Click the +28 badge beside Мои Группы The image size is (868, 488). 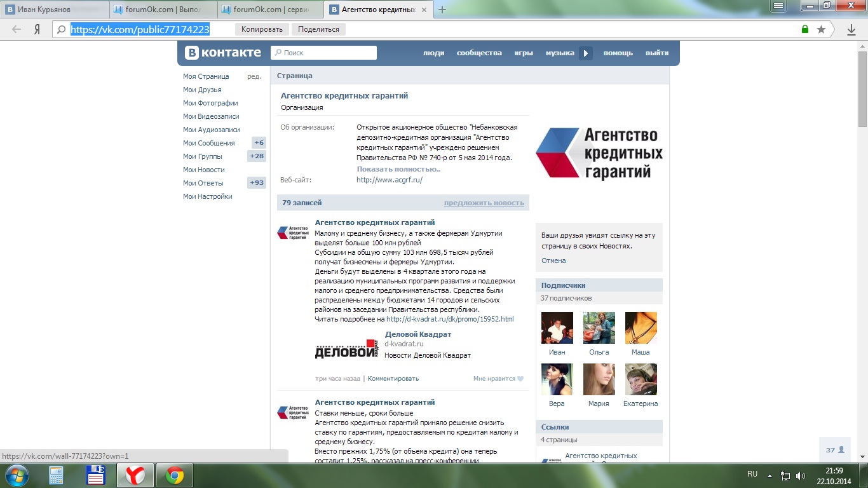257,156
